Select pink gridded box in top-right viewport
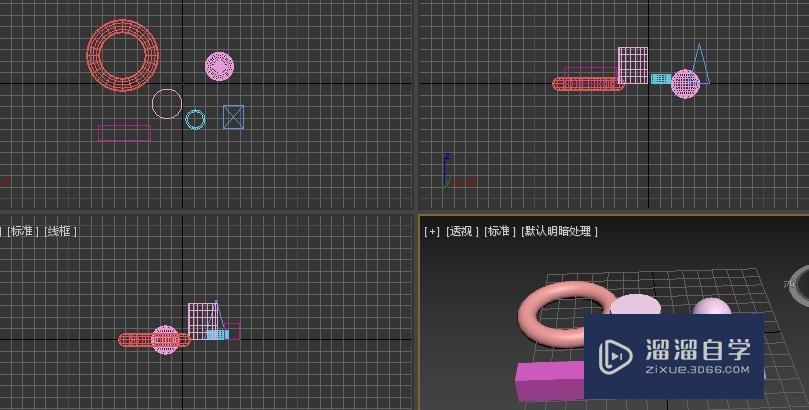The width and height of the screenshot is (809, 410). point(633,65)
